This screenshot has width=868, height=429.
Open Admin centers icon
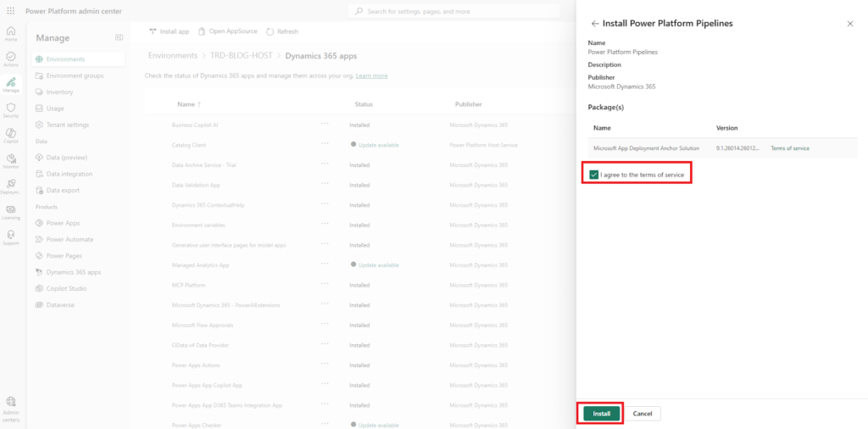pyautogui.click(x=11, y=406)
